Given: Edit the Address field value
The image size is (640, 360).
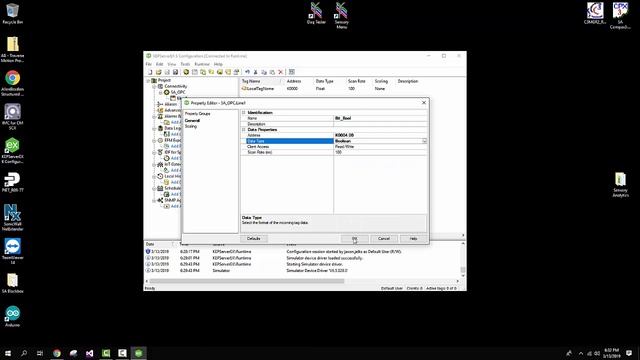Looking at the screenshot, I should tap(380, 135).
